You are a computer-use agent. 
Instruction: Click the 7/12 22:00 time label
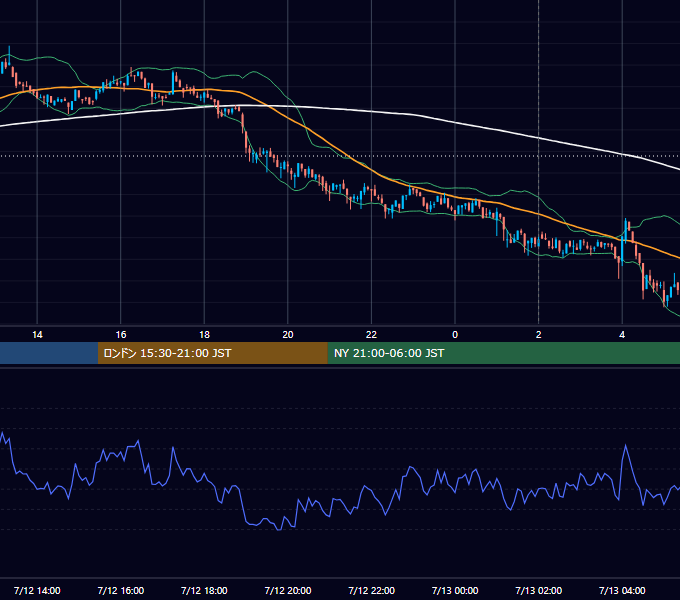tap(372, 590)
